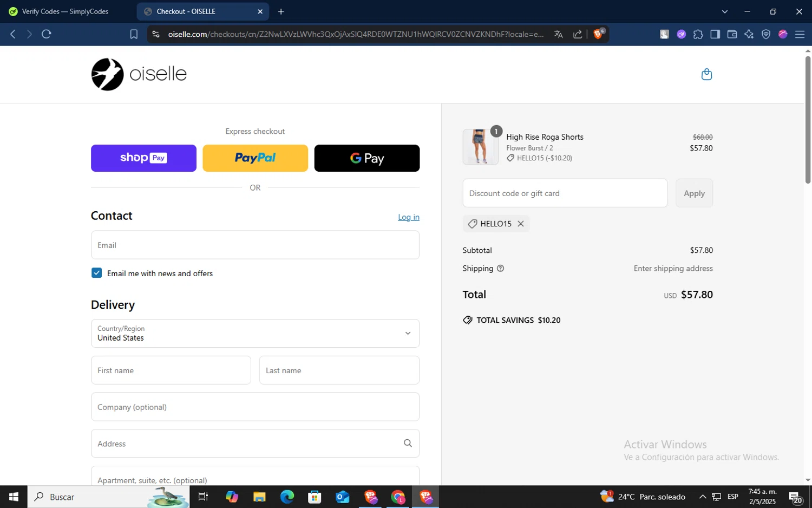Open the browser hamburger menu
Screen dimensions: 812x508
tap(800, 34)
